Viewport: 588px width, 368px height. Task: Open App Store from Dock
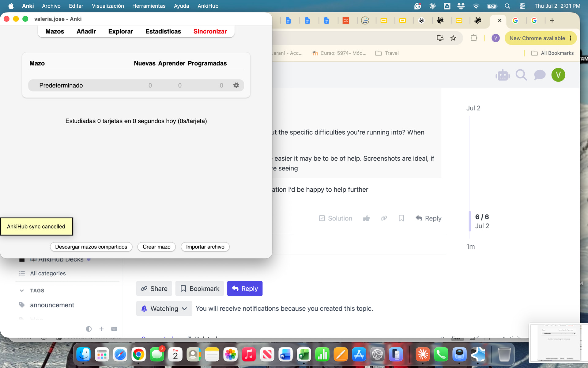coord(359,355)
